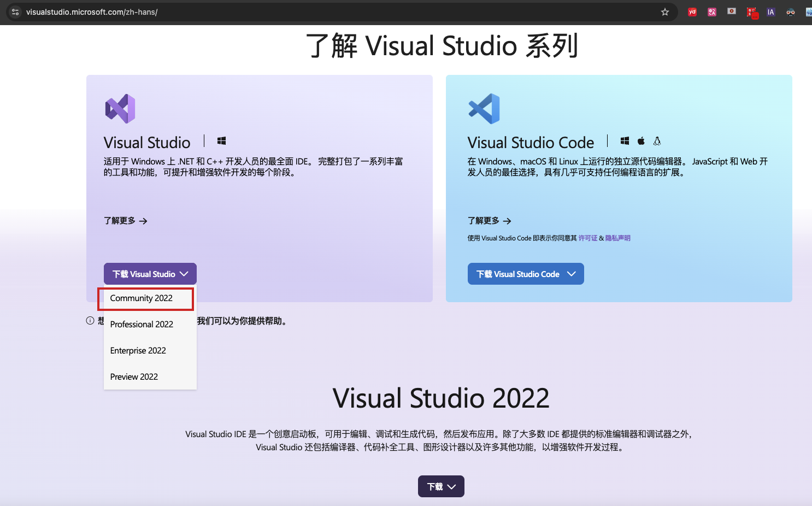
Task: Click the bookmark star in address bar
Action: [x=665, y=12]
